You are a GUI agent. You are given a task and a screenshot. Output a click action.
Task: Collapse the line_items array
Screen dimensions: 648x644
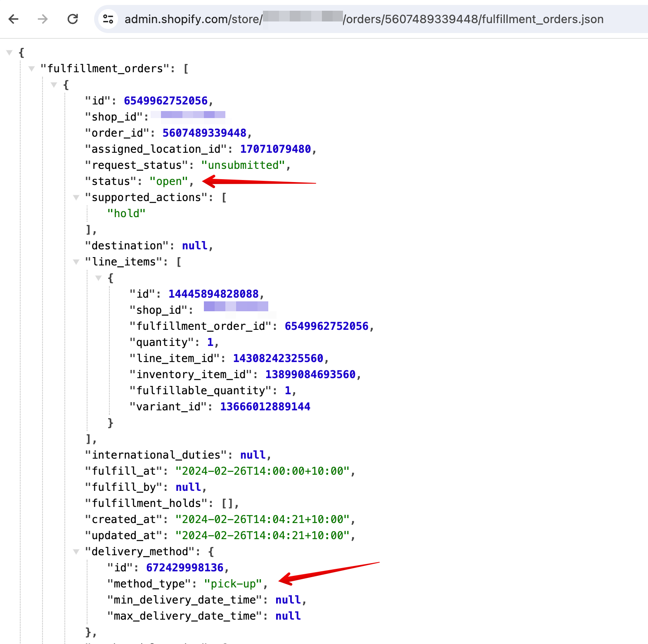(76, 262)
